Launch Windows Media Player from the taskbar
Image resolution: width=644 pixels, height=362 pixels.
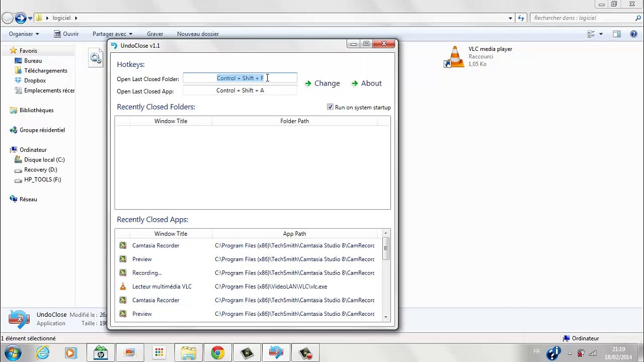(70, 353)
